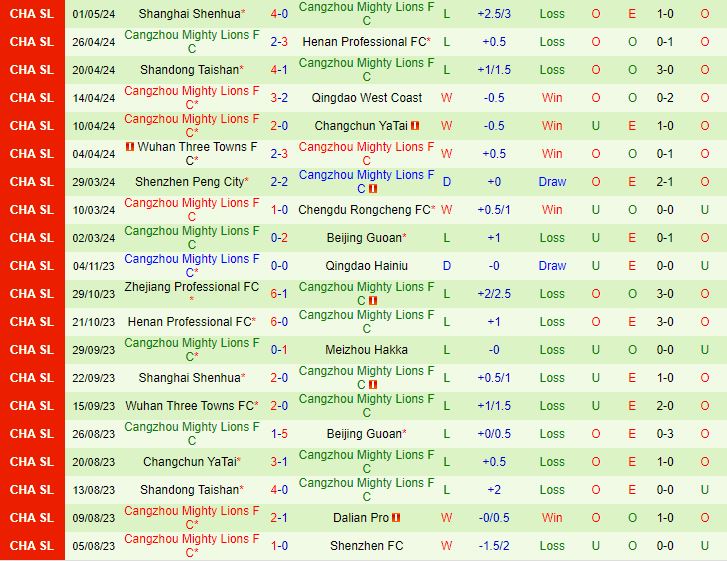Open Shanghai Shenhua on 22/09/23
727x561 pixels.
192,378
